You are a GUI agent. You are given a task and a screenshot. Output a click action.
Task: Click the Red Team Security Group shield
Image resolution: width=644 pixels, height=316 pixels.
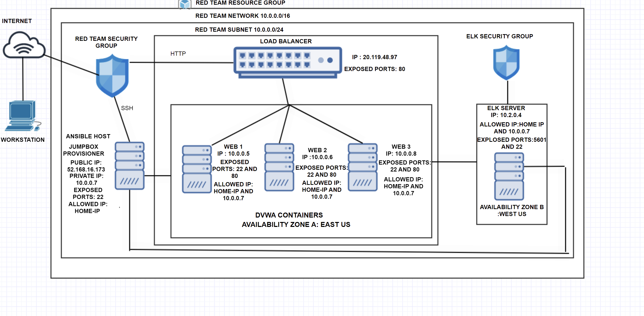click(112, 76)
